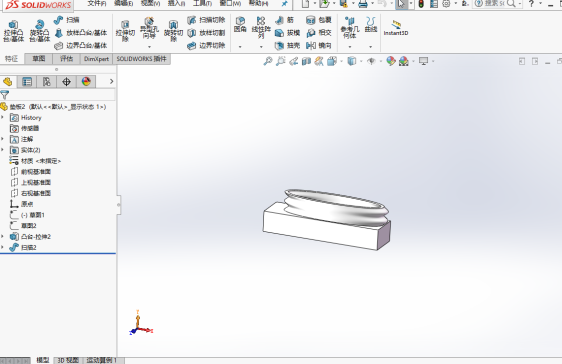Image resolution: width=562 pixels, height=364 pixels.
Task: Select the Mirror (镜向) tool
Action: (319, 46)
